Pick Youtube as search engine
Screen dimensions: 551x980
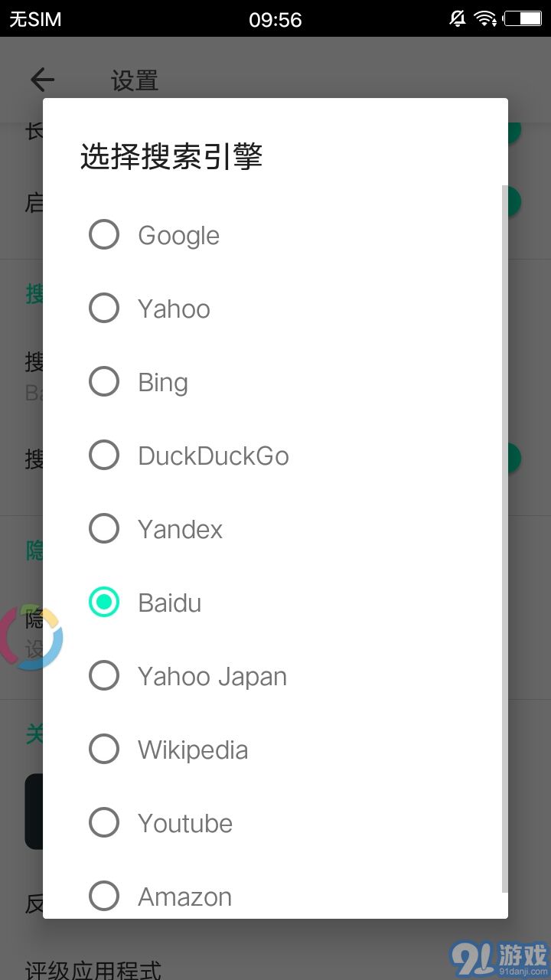click(x=104, y=822)
